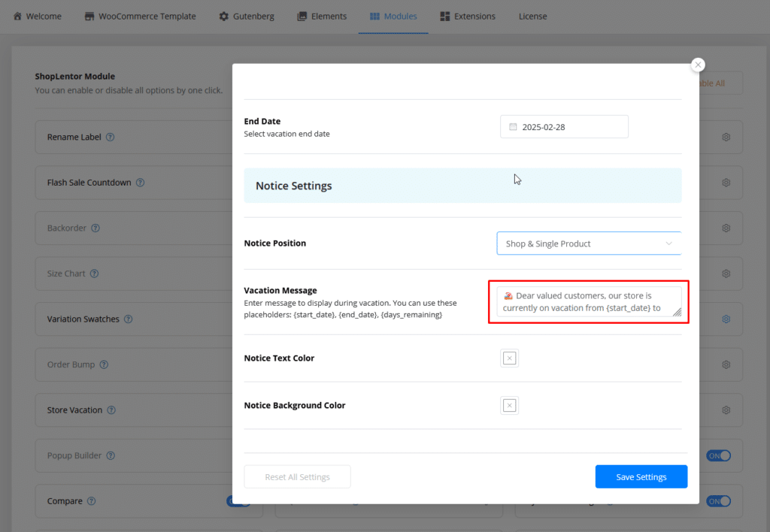770x532 pixels.
Task: Click the Save Settings button
Action: [x=641, y=477]
